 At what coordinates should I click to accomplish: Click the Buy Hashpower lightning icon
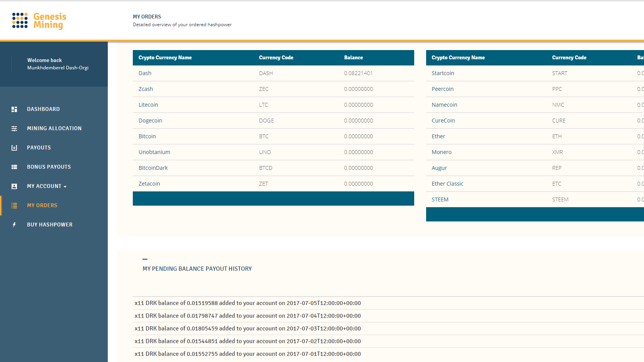point(14,225)
